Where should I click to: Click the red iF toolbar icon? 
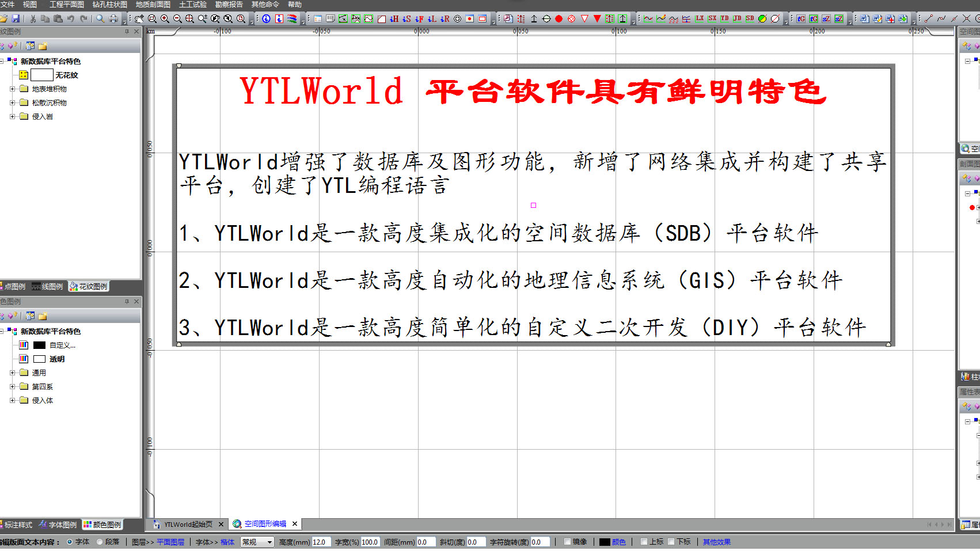click(419, 19)
